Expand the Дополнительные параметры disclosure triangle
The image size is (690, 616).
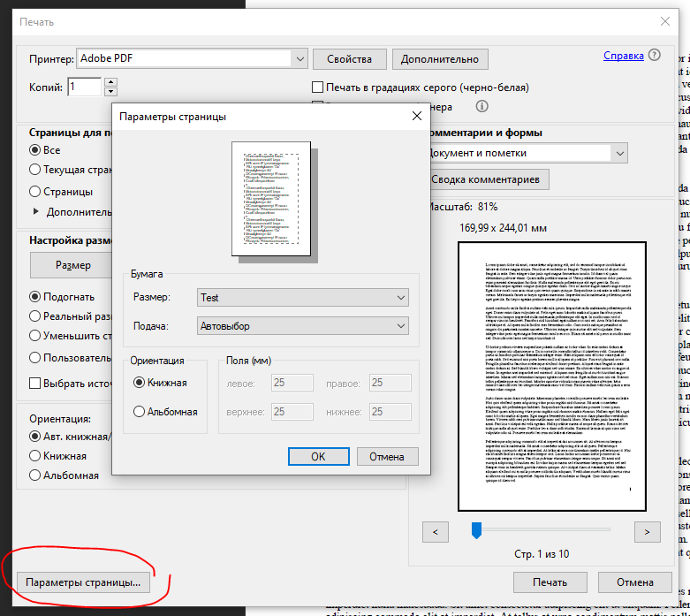[36, 212]
